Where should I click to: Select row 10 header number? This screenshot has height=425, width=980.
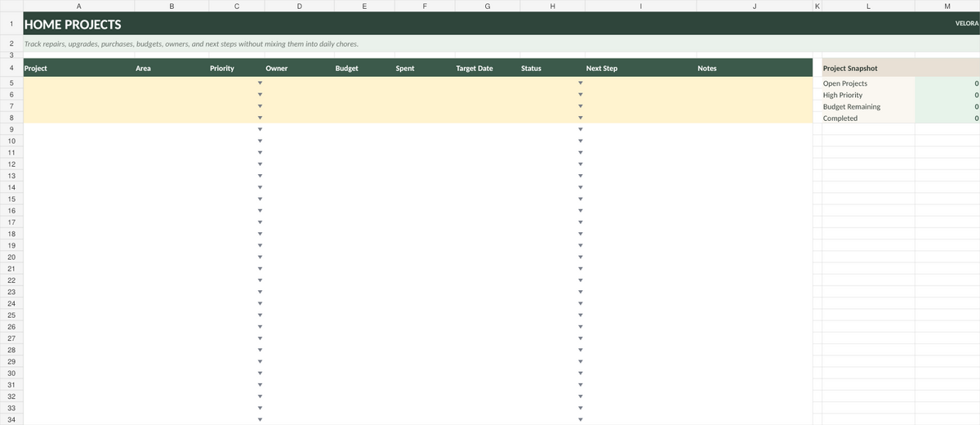point(11,141)
